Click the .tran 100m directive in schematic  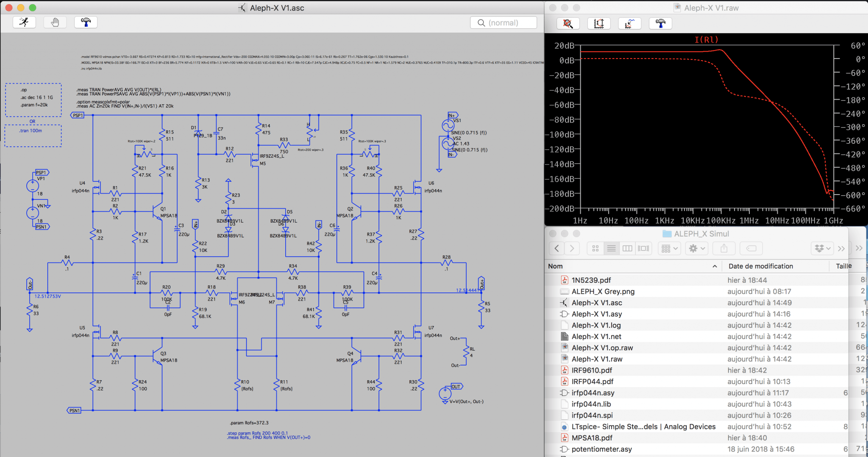(31, 131)
